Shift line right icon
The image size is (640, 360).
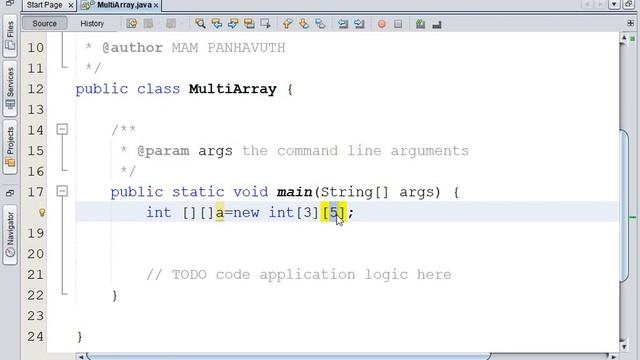[359, 24]
